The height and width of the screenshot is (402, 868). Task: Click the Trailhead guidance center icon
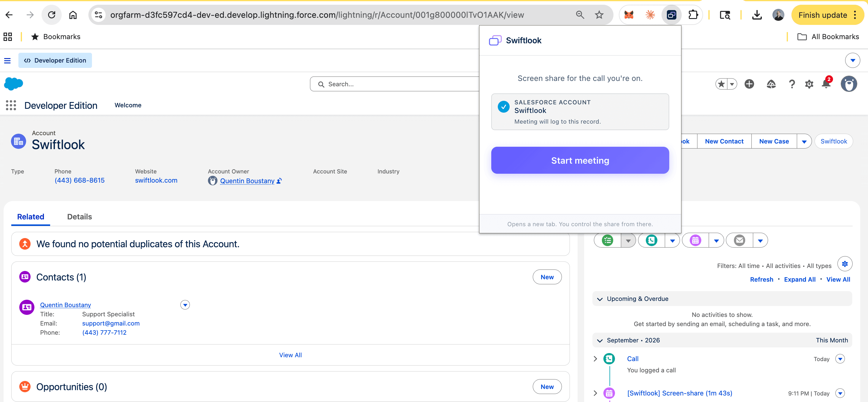pyautogui.click(x=771, y=84)
